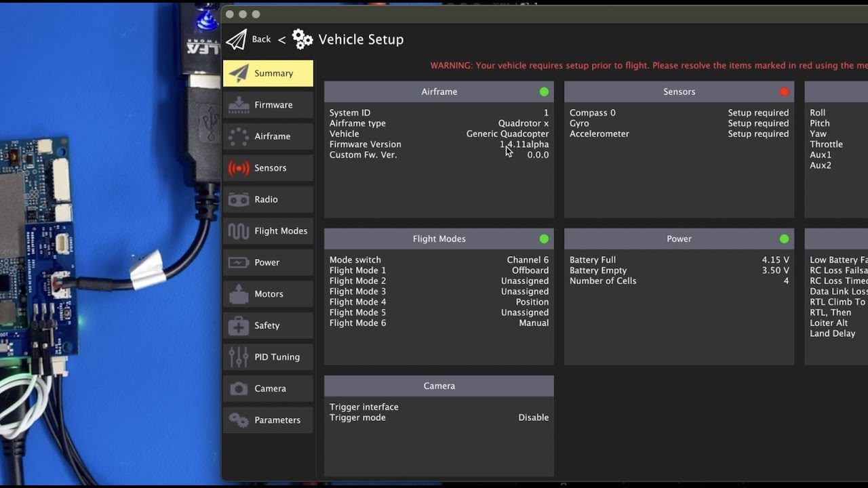The height and width of the screenshot is (488, 868).
Task: Switch to the Airframe setup page
Action: pos(268,136)
